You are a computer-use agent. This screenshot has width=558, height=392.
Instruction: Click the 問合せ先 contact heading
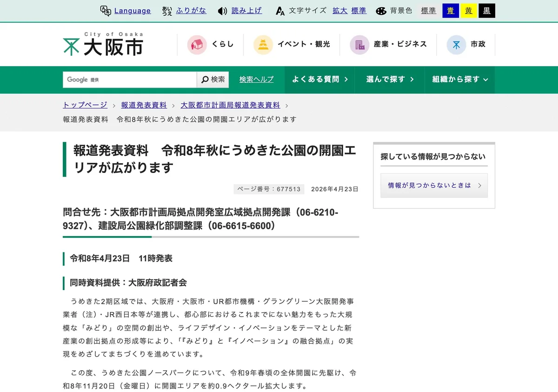pos(200,219)
